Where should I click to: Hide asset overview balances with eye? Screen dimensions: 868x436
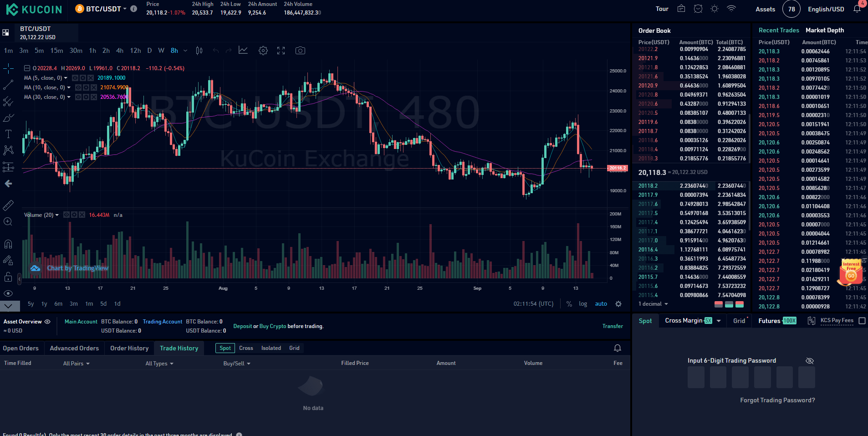(x=47, y=322)
